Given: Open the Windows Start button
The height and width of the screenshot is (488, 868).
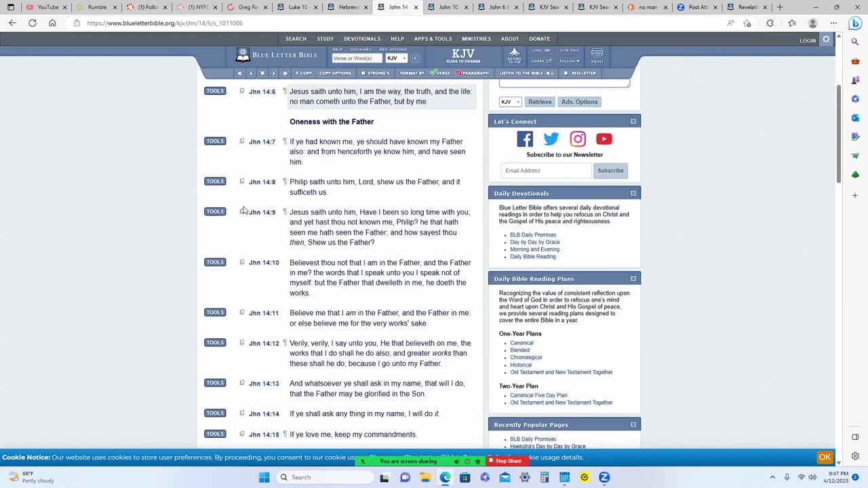Looking at the screenshot, I should [x=264, y=477].
